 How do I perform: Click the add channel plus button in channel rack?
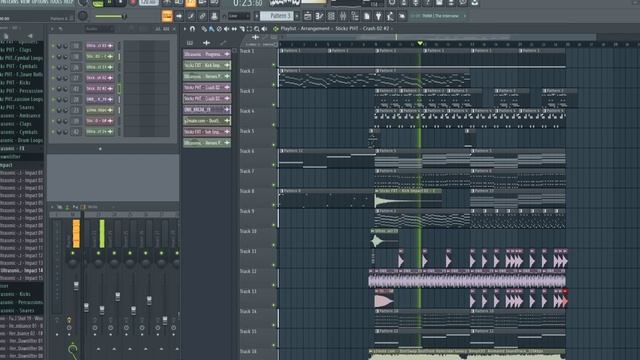coord(100,149)
